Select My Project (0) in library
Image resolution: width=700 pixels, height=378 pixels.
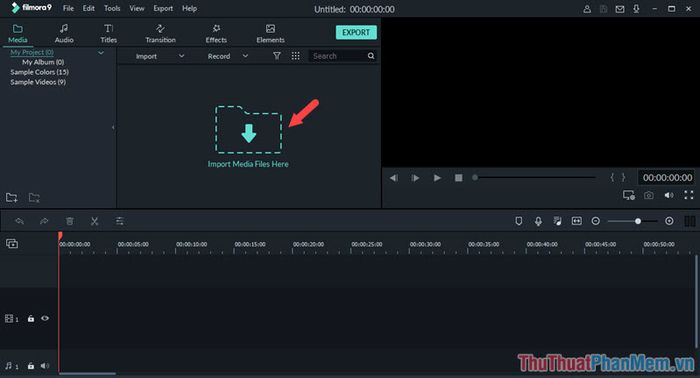point(32,52)
